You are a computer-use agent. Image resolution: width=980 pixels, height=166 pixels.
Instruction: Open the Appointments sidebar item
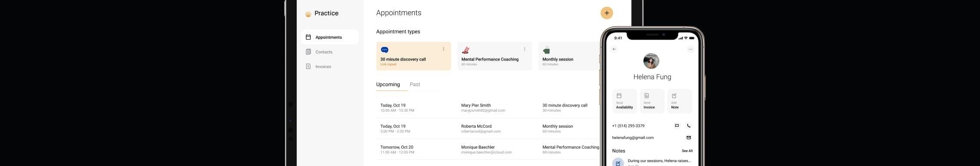pyautogui.click(x=330, y=37)
